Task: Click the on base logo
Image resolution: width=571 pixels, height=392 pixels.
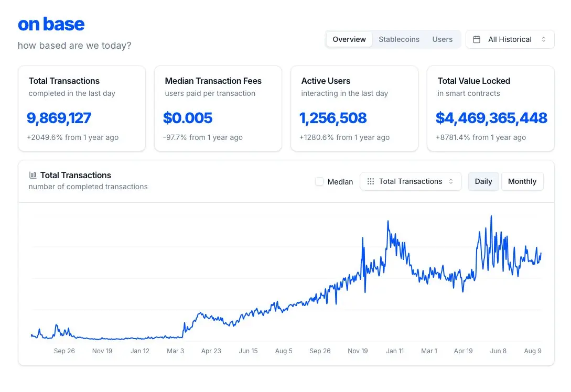Action: [x=51, y=24]
